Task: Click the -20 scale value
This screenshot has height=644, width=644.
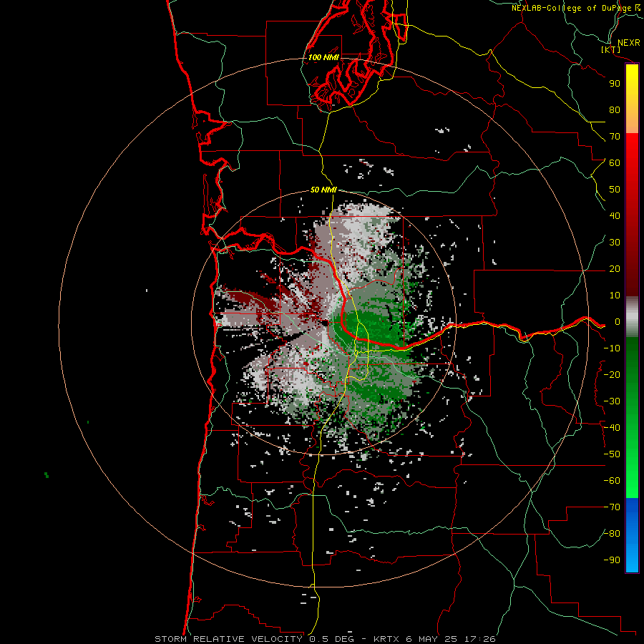Action: tap(612, 374)
